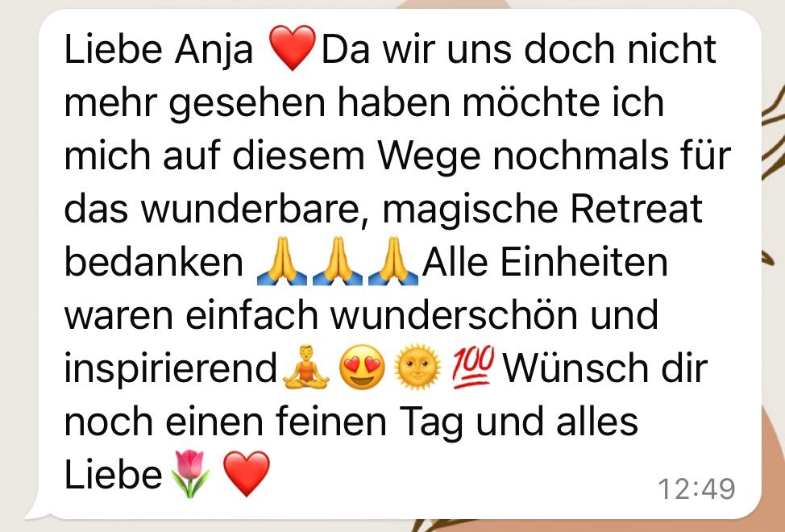Screen dimensions: 785x532
Task: Tap the red 100 points emoji
Action: (x=473, y=367)
